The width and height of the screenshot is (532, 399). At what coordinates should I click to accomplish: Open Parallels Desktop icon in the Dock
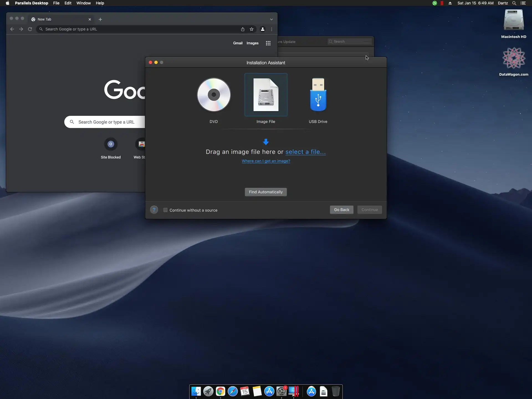pos(293,391)
